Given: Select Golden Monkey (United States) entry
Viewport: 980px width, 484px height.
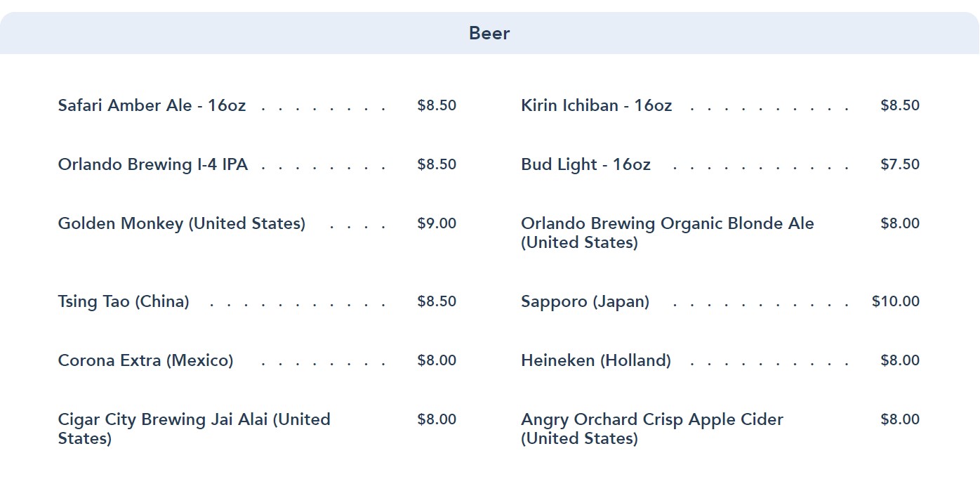Looking at the screenshot, I should [181, 223].
